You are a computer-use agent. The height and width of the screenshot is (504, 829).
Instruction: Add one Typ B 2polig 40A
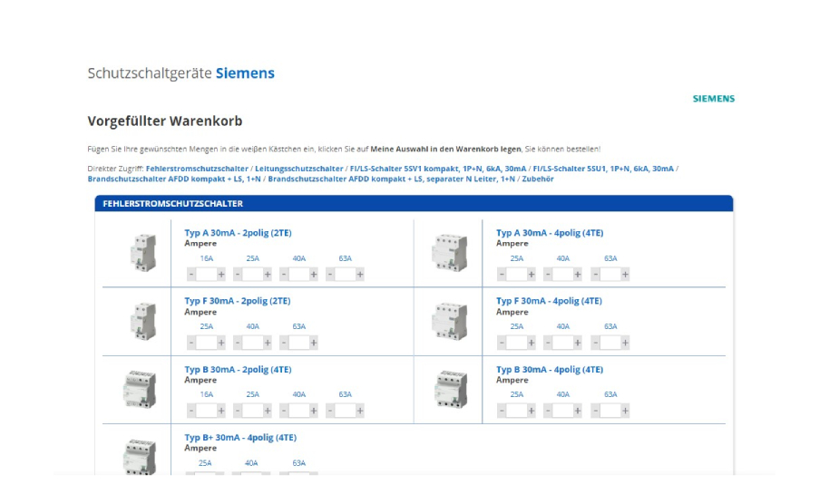(314, 411)
